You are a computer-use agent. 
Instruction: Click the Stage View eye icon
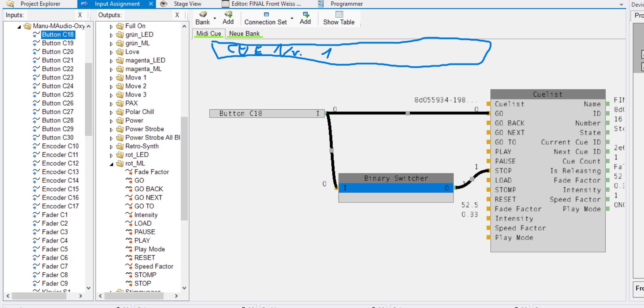[164, 4]
